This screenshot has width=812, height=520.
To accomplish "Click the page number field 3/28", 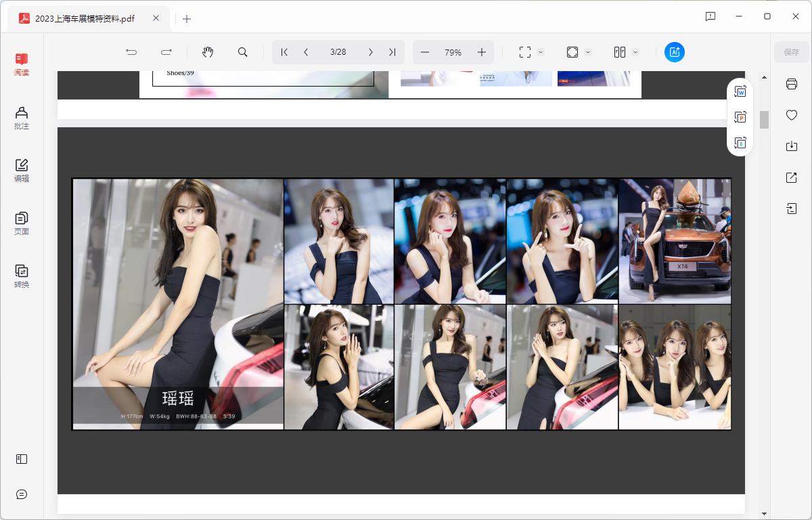I will (338, 52).
